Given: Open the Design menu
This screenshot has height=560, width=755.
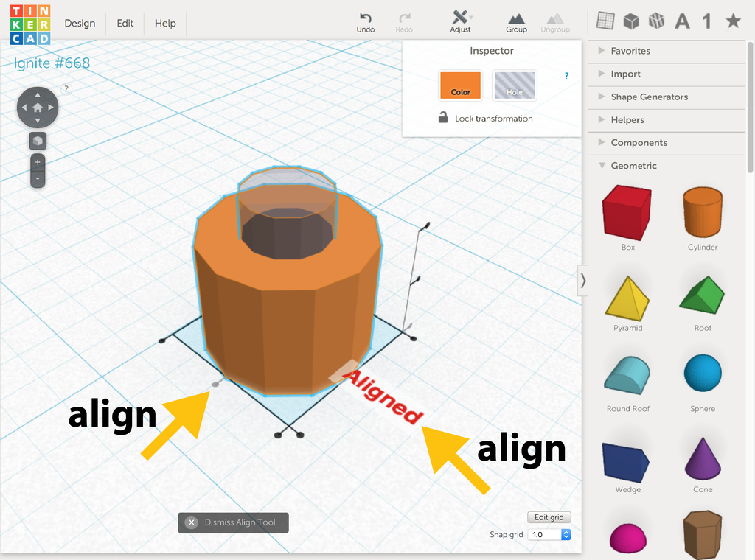Looking at the screenshot, I should (x=80, y=23).
